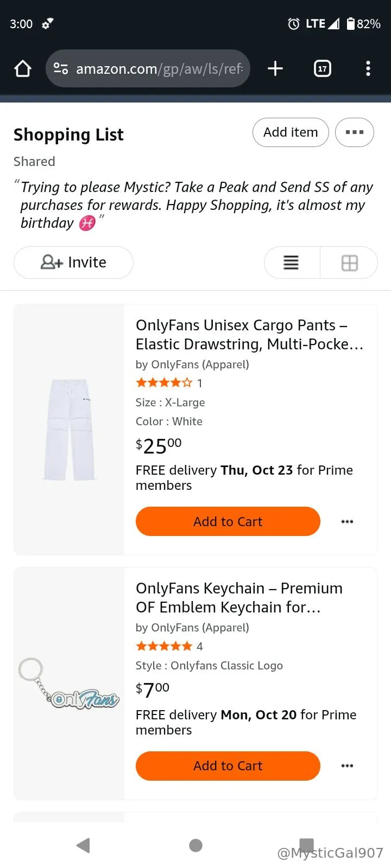Tap the browser home icon
Image resolution: width=391 pixels, height=868 pixels.
click(23, 69)
